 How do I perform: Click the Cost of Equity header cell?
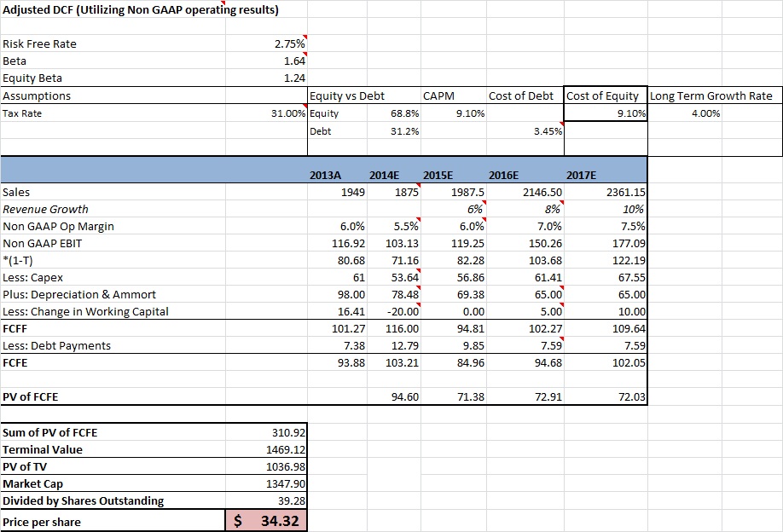(606, 95)
